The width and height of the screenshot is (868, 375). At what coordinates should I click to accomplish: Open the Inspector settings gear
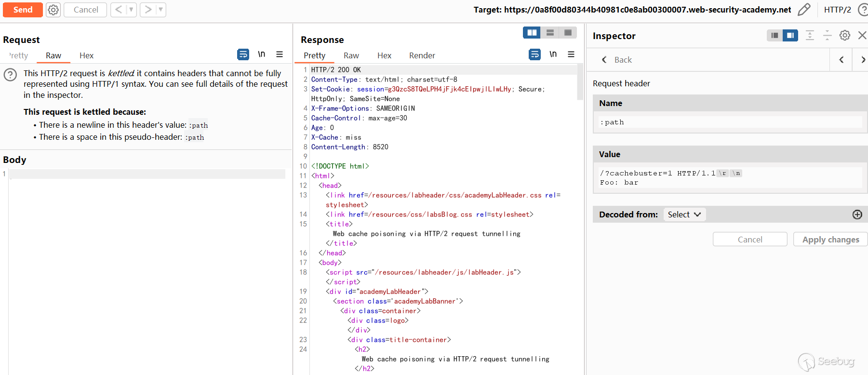[844, 35]
